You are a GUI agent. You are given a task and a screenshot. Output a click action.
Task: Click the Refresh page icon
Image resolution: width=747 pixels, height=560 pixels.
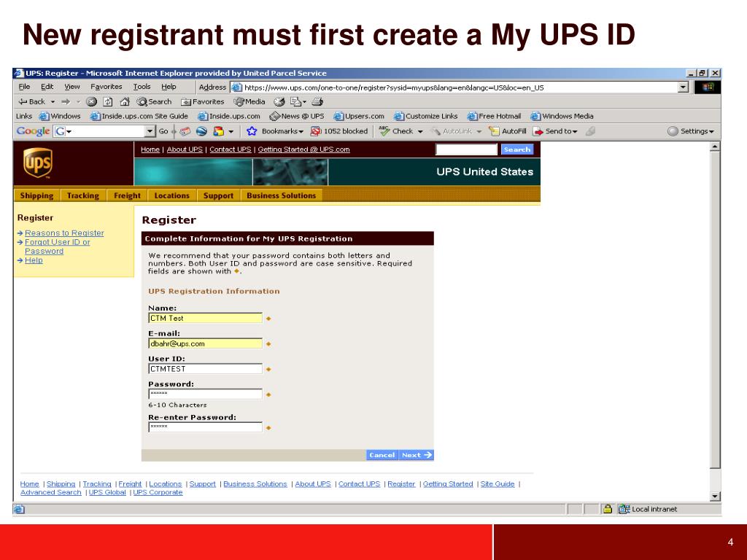[x=108, y=101]
